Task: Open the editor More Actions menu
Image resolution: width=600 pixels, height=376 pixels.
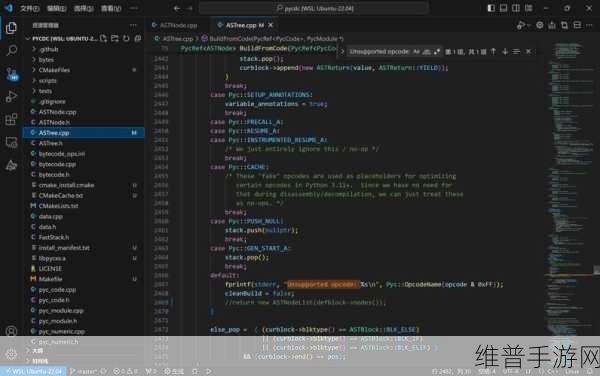Action: [x=589, y=25]
